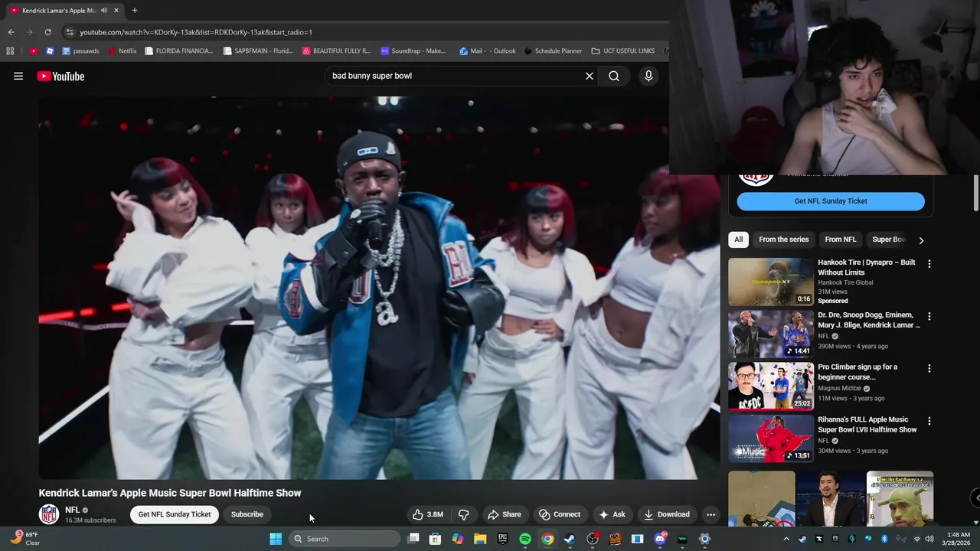Show more filter chips with arrow
The height and width of the screenshot is (551, 980).
click(x=921, y=240)
